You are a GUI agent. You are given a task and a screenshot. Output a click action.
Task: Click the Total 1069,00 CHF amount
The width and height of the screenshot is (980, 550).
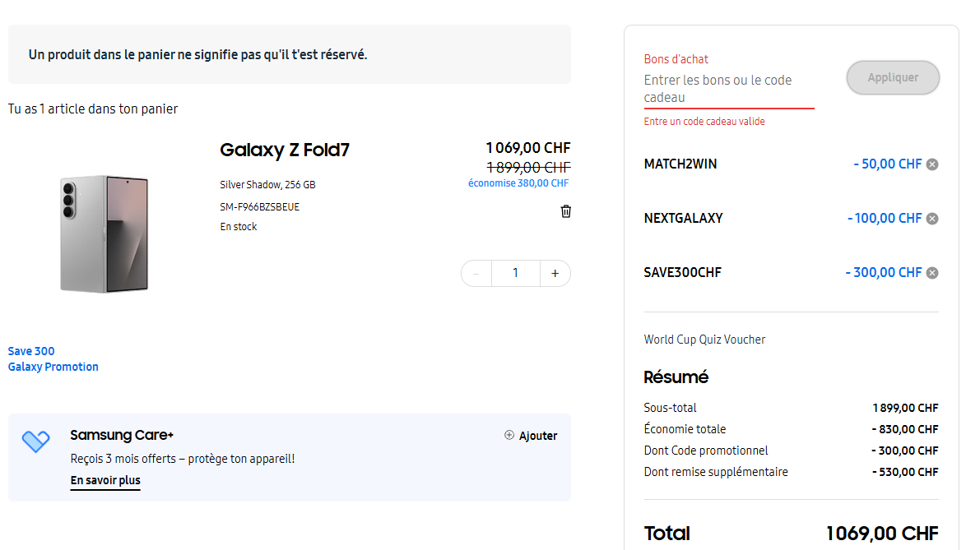[882, 534]
